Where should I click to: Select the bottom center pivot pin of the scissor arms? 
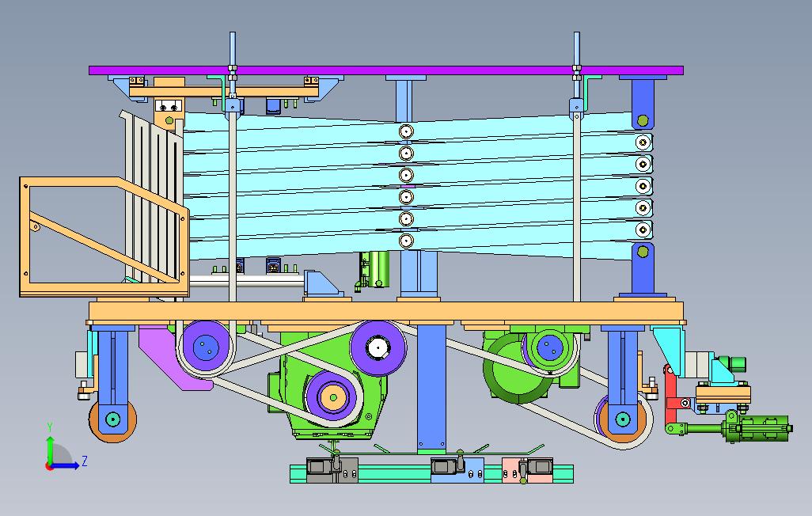click(x=406, y=241)
